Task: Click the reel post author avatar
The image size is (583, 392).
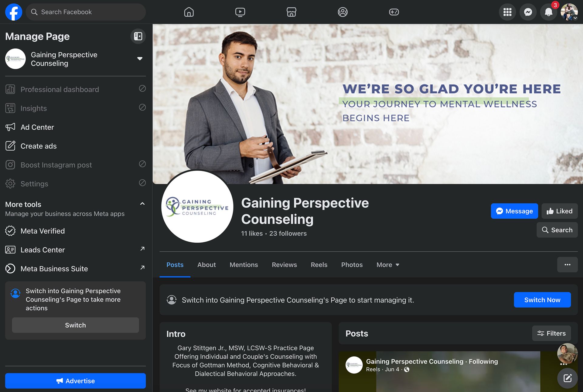Action: [x=354, y=365]
